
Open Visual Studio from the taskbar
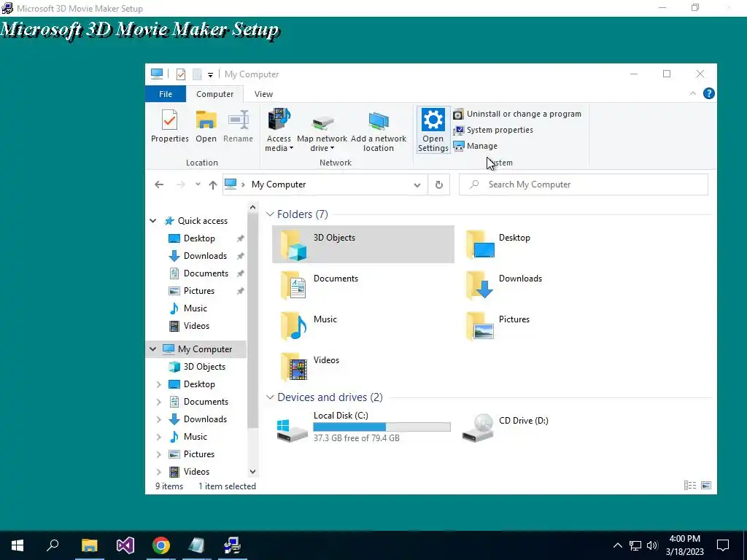point(125,545)
